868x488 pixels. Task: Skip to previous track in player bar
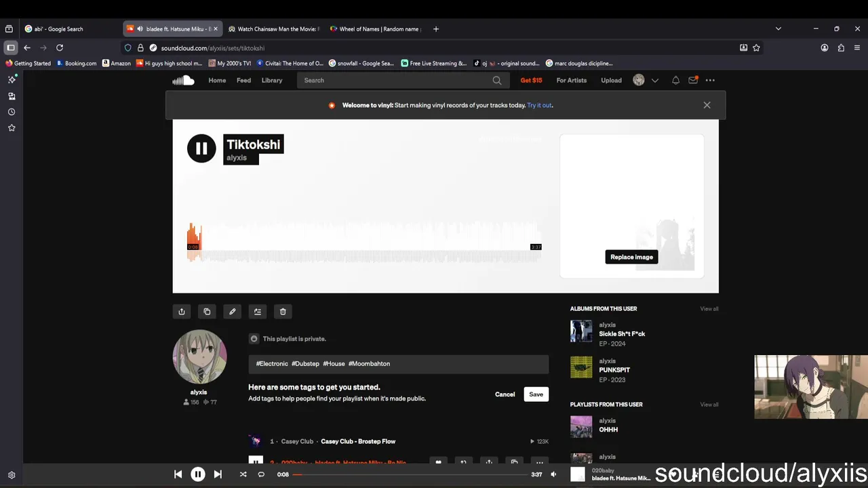coord(178,474)
